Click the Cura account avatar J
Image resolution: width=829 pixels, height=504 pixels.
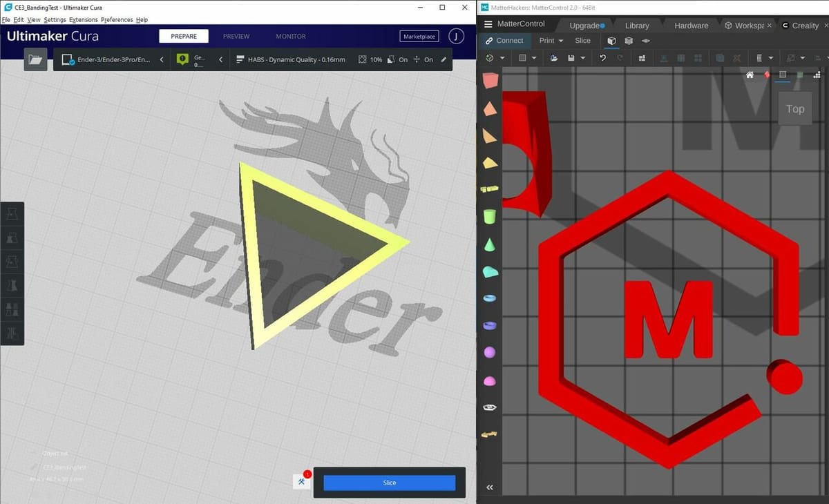click(x=456, y=37)
